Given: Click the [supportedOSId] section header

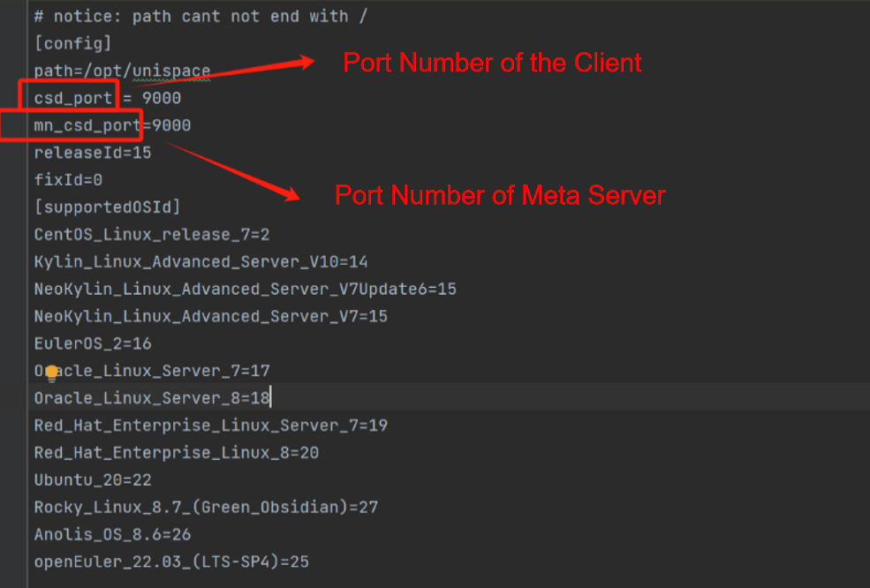Looking at the screenshot, I should [x=107, y=207].
